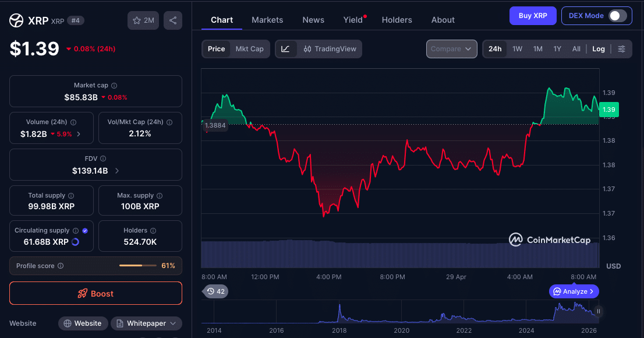Click the Boost button
Viewport: 644px width, 338px height.
[x=95, y=293]
